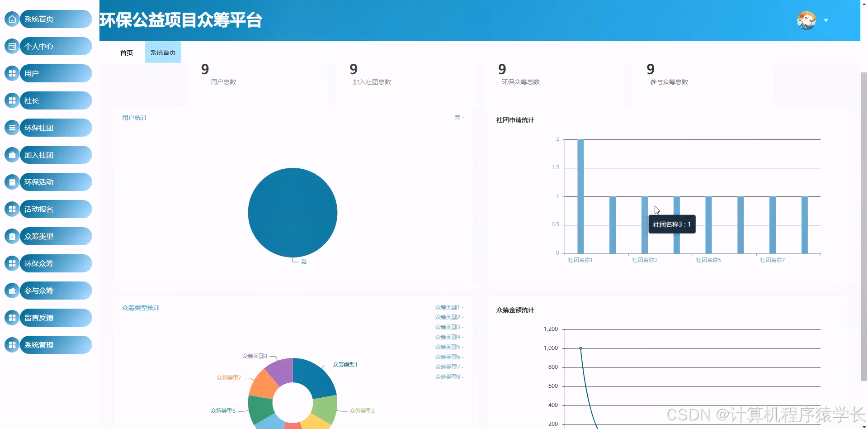Toggle legend entry 众筹类型8

tap(449, 377)
